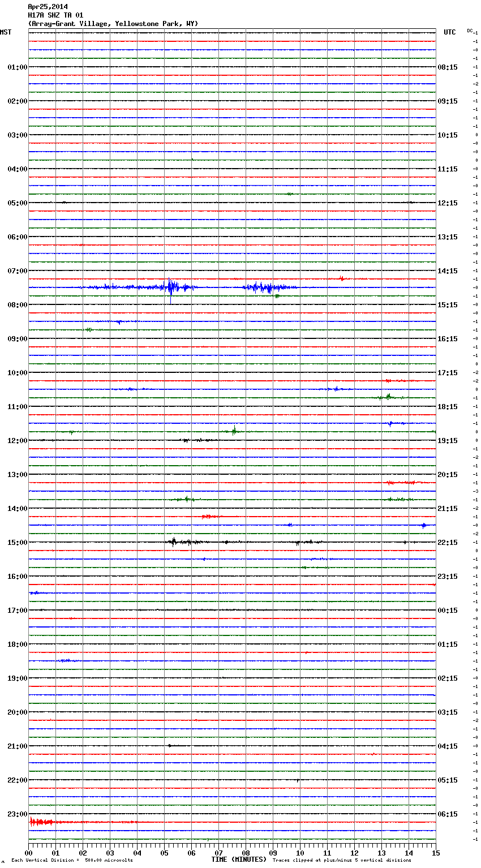Select the 04:00 MST time label
The width and height of the screenshot is (481, 868).
[x=17, y=169]
